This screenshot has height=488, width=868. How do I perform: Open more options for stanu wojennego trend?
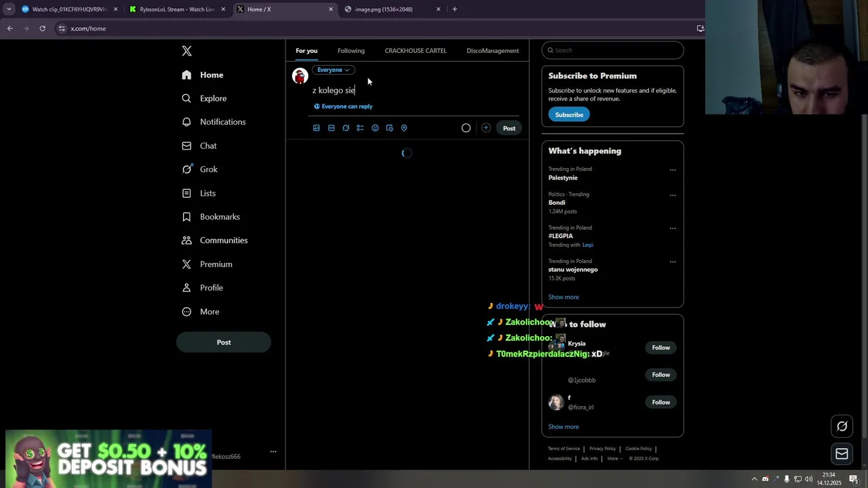(x=673, y=262)
